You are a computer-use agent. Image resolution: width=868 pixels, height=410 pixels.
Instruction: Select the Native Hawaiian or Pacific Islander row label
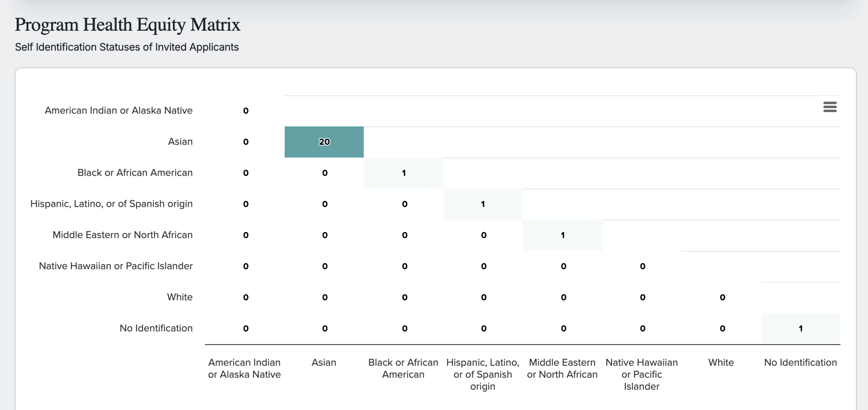(x=116, y=266)
